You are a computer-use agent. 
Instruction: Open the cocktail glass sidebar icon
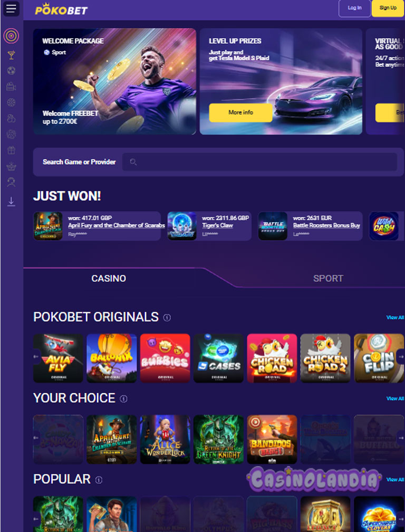click(11, 55)
